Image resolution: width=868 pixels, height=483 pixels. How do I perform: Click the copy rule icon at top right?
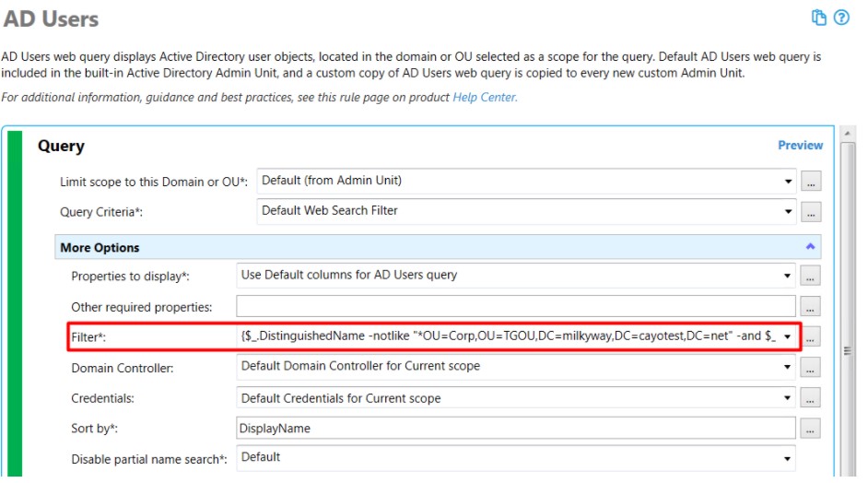pyautogui.click(x=819, y=18)
